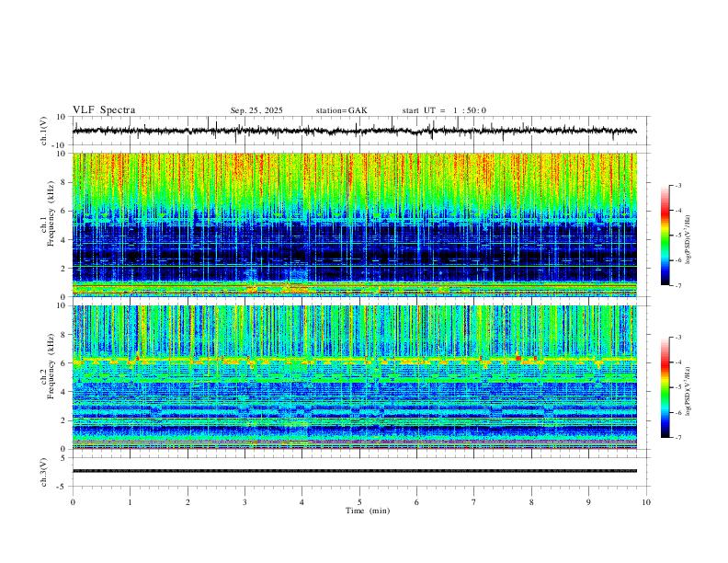The image size is (728, 563).
Task: Click the ch.1 spectrogram color bar
Action: [x=665, y=236]
